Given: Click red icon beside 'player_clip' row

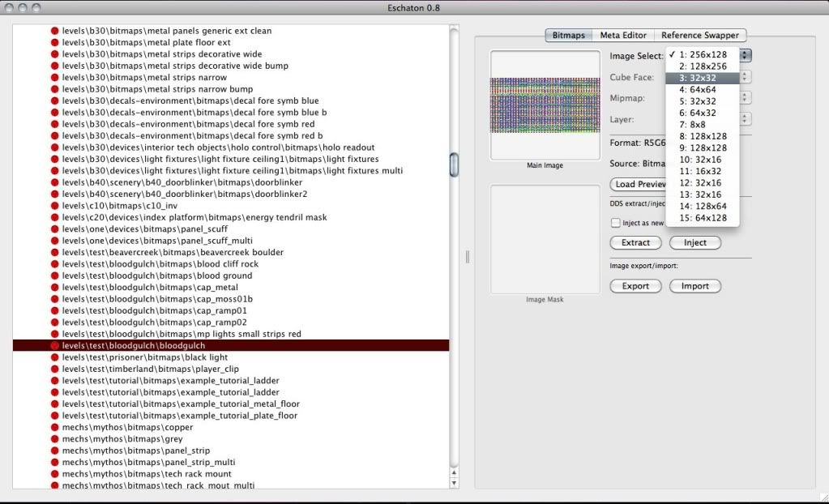Looking at the screenshot, I should 54,369.
